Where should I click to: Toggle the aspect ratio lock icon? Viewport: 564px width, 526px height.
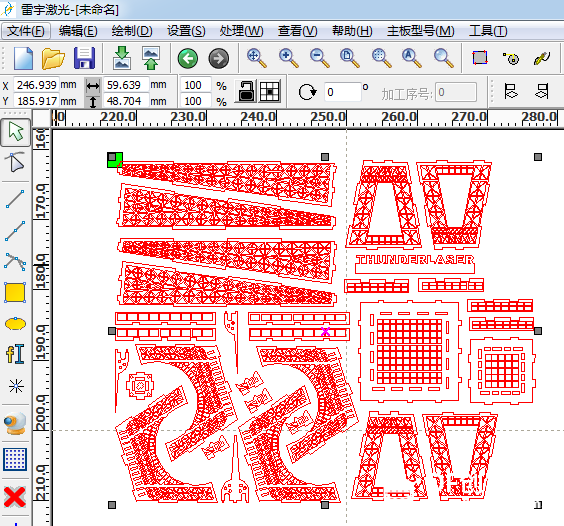[246, 91]
